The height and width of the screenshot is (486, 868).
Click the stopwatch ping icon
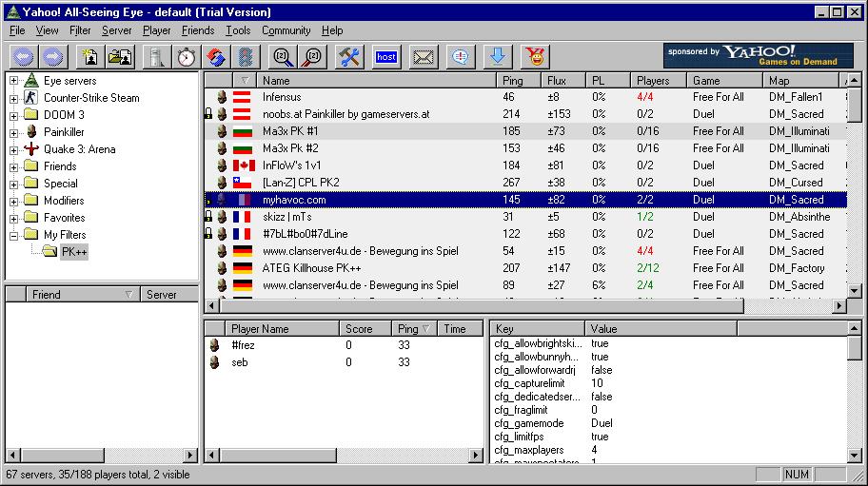tap(187, 56)
